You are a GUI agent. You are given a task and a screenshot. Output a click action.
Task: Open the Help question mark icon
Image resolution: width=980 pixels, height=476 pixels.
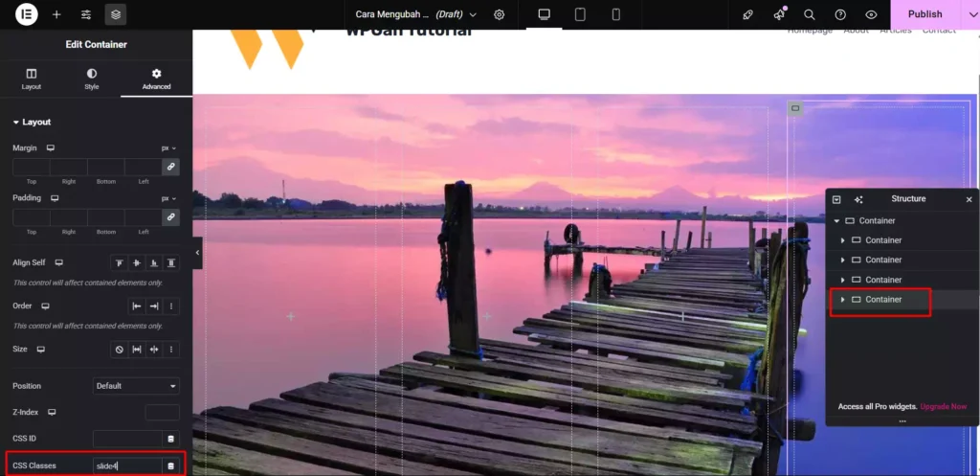(840, 14)
